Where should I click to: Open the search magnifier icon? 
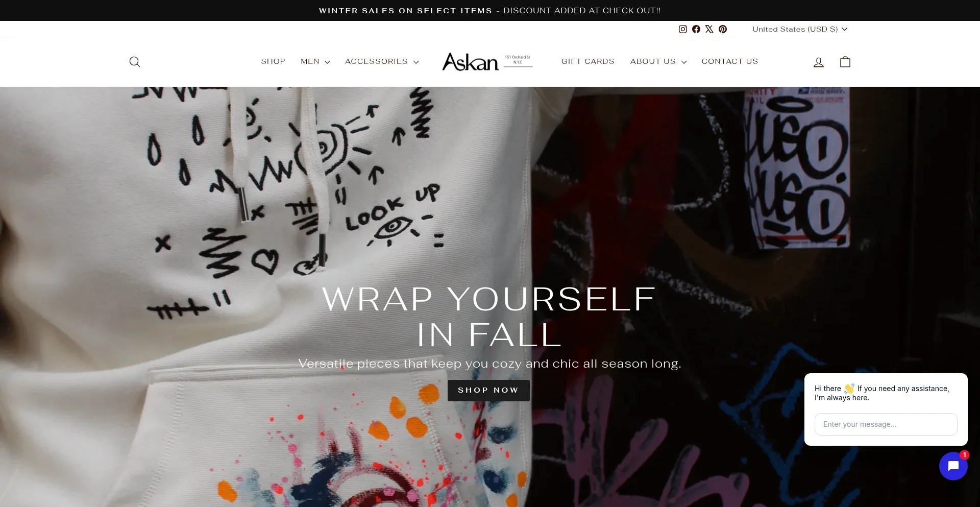click(x=135, y=62)
